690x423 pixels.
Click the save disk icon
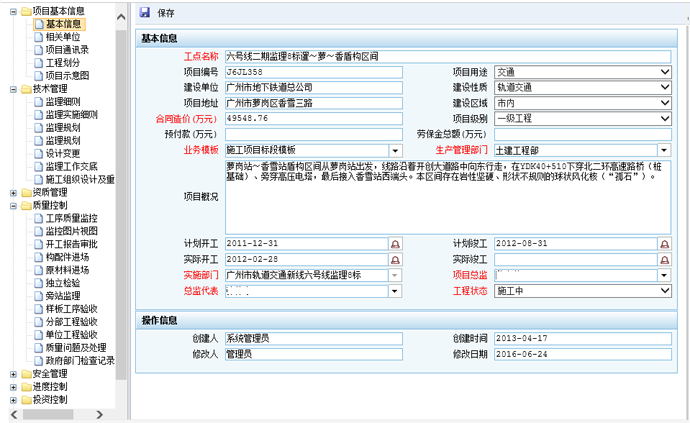[145, 13]
